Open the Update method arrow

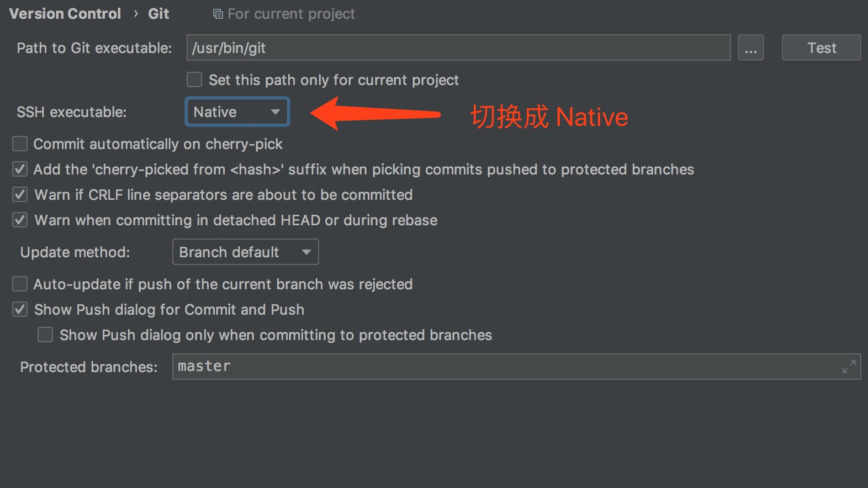coord(306,252)
